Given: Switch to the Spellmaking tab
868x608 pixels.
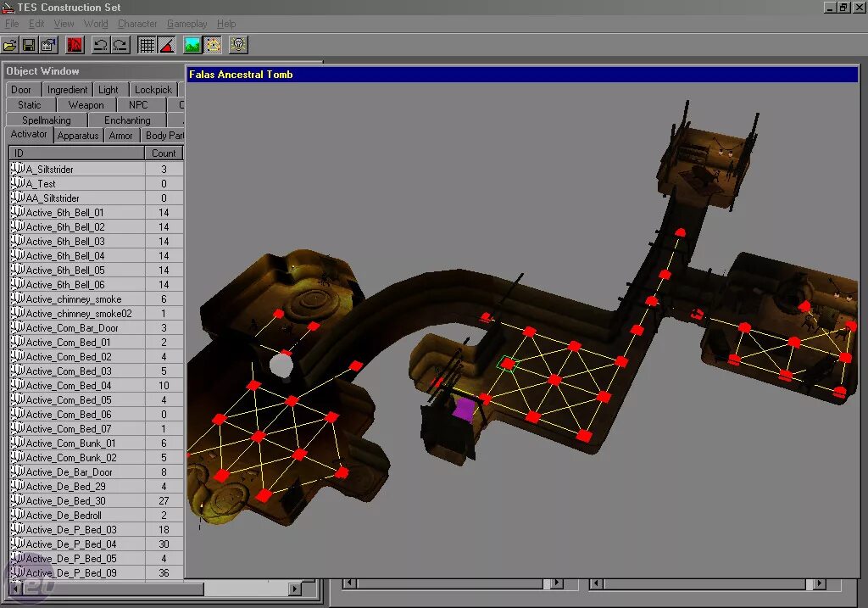Looking at the screenshot, I should [47, 120].
